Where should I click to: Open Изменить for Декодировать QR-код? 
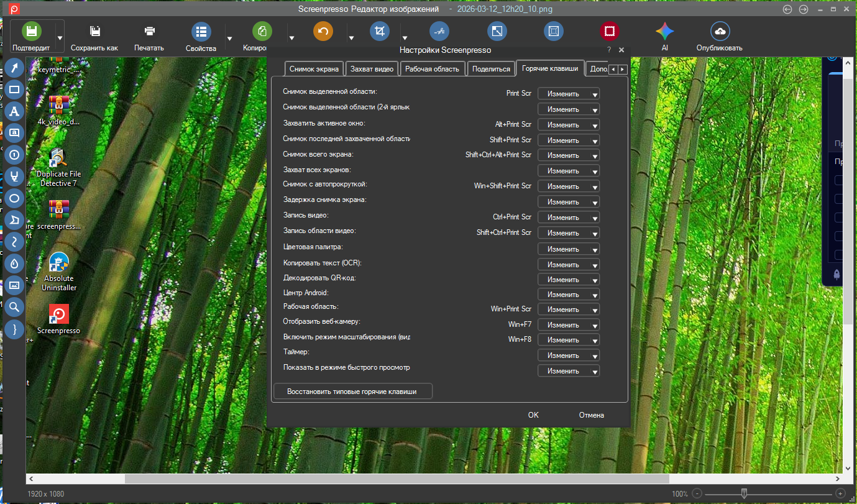pos(569,279)
